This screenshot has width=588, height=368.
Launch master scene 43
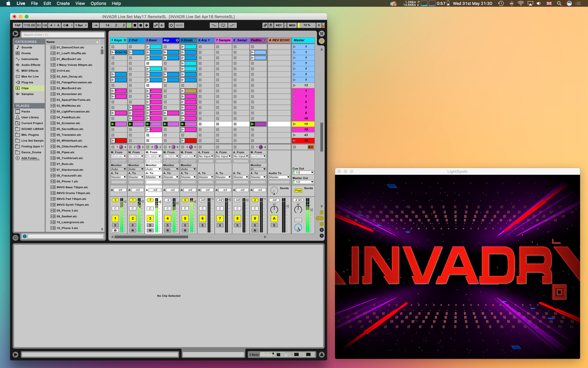pos(294,135)
